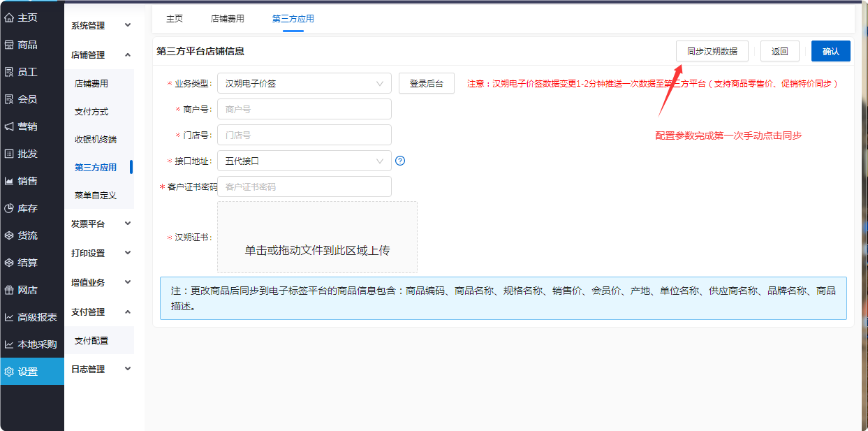Click the 商户号 input field
Viewport: 868px width, 431px height.
(x=304, y=109)
